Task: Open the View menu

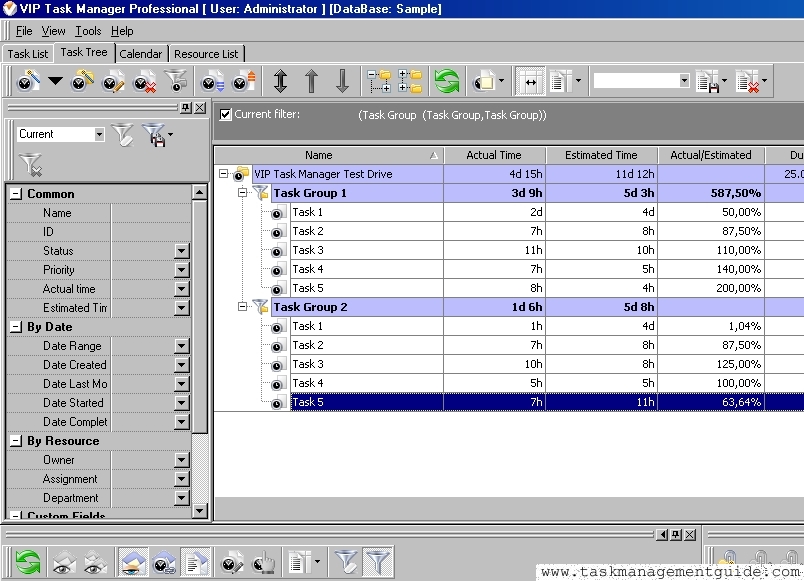Action: pos(53,31)
